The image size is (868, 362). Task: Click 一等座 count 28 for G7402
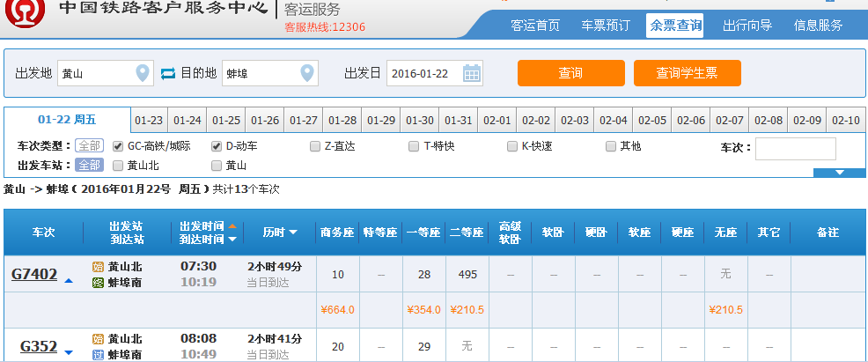(x=424, y=274)
